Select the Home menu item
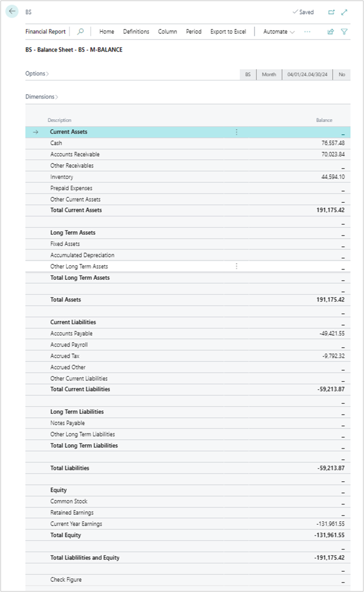364x592 pixels. click(x=107, y=31)
